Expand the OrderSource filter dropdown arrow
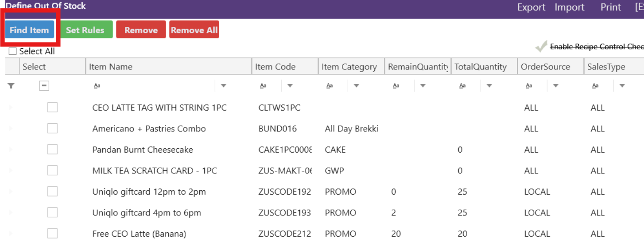644x242 pixels. coord(556,86)
